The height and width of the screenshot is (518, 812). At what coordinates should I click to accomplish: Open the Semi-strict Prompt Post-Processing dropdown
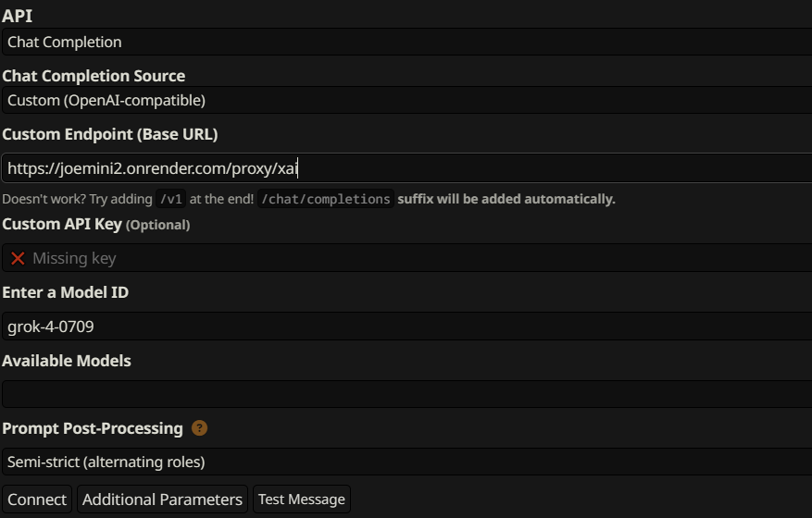click(x=406, y=462)
